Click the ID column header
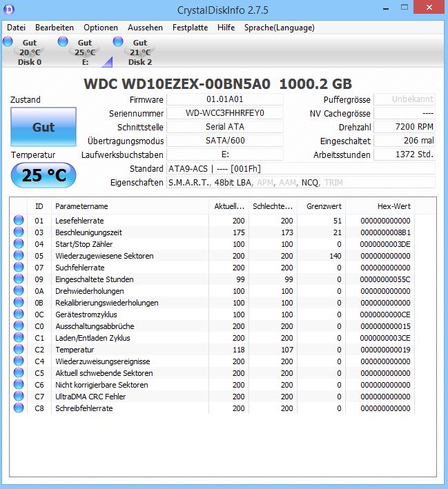This screenshot has width=448, height=489. [39, 206]
